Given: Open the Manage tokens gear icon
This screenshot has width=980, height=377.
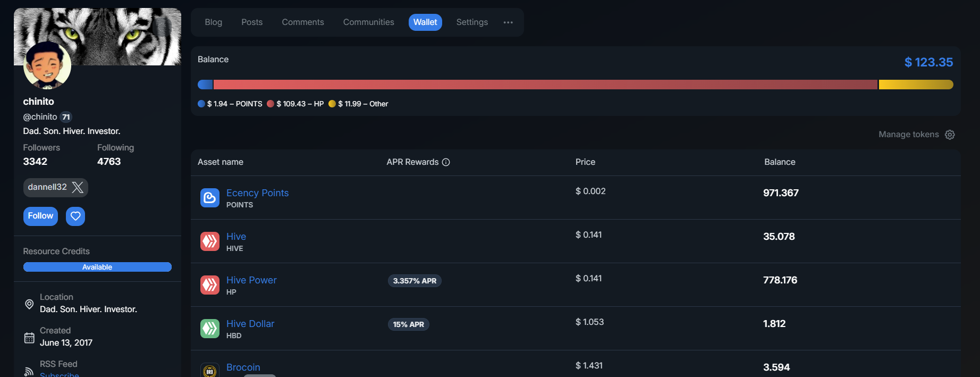Looking at the screenshot, I should point(950,135).
